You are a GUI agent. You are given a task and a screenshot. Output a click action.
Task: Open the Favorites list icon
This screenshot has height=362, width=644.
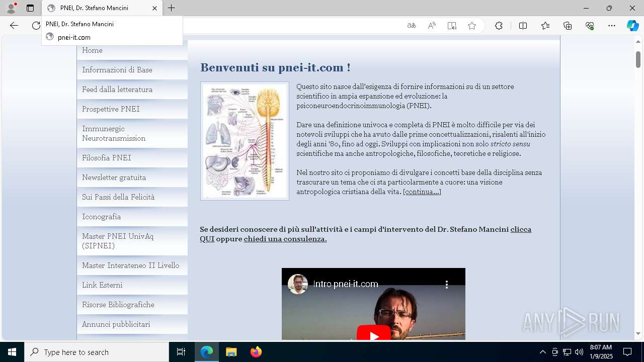click(545, 26)
